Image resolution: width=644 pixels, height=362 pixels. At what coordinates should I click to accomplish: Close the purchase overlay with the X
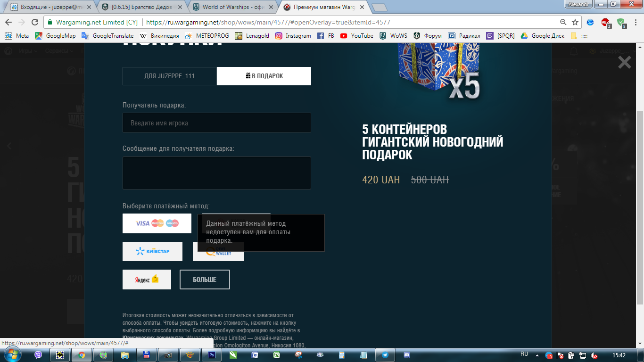pos(625,62)
